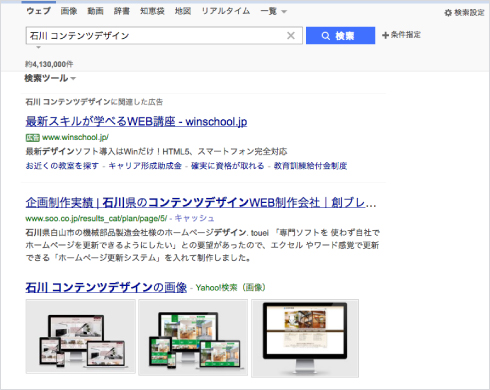Click the www.soo.co.jp result URL
Image resolution: width=490 pixels, height=390 pixels.
pos(96,219)
